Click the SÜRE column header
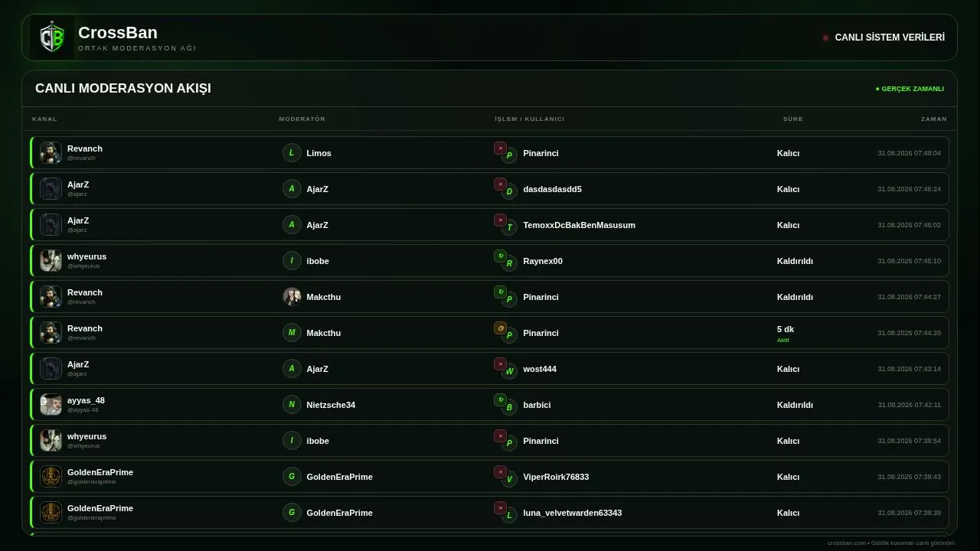This screenshot has height=551, width=980. point(793,119)
